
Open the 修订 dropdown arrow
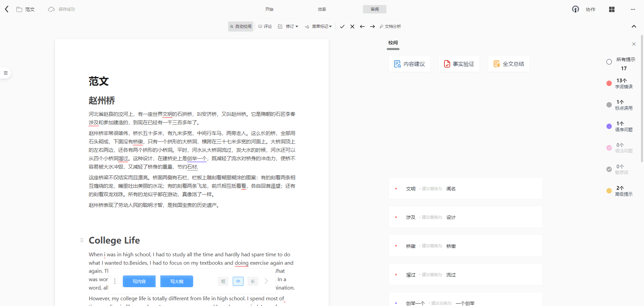[x=297, y=27]
